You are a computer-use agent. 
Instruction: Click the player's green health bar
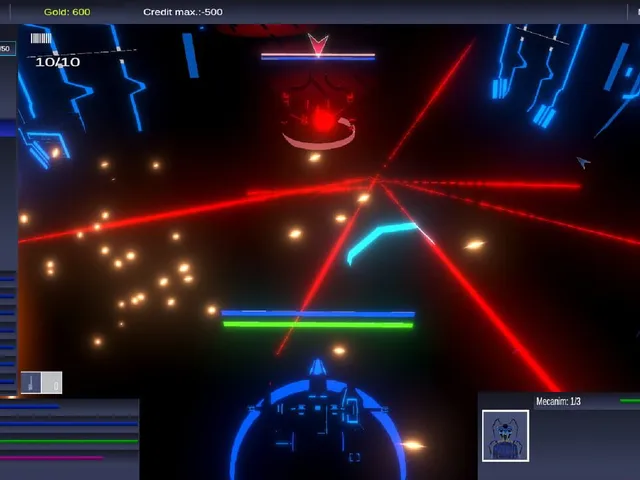click(x=318, y=325)
